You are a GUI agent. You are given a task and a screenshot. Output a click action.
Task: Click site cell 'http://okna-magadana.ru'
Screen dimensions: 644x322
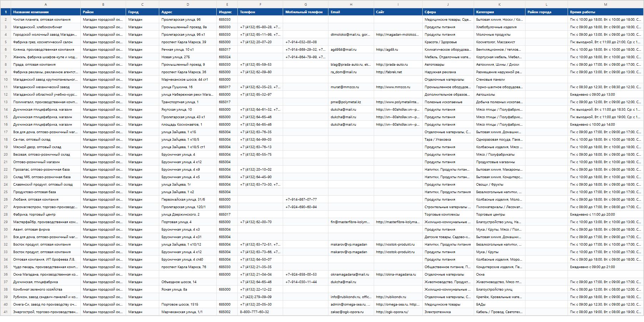(x=398, y=275)
